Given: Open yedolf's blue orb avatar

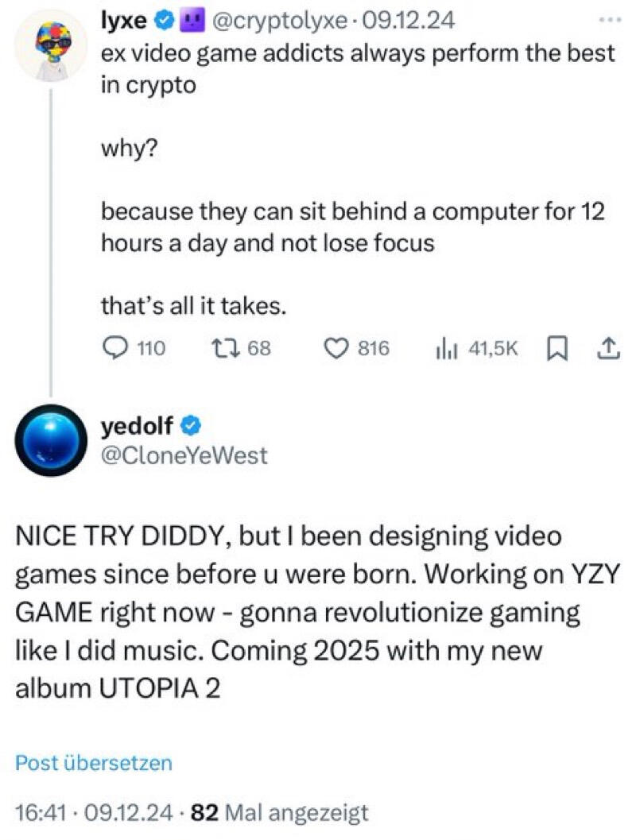Looking at the screenshot, I should click(51, 440).
